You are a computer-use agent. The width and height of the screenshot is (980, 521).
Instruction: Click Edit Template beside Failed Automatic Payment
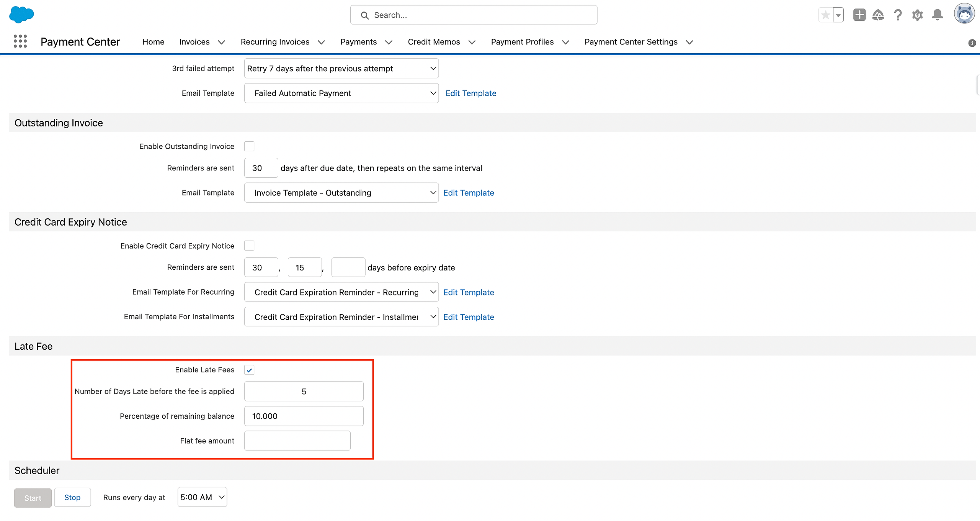[470, 93]
